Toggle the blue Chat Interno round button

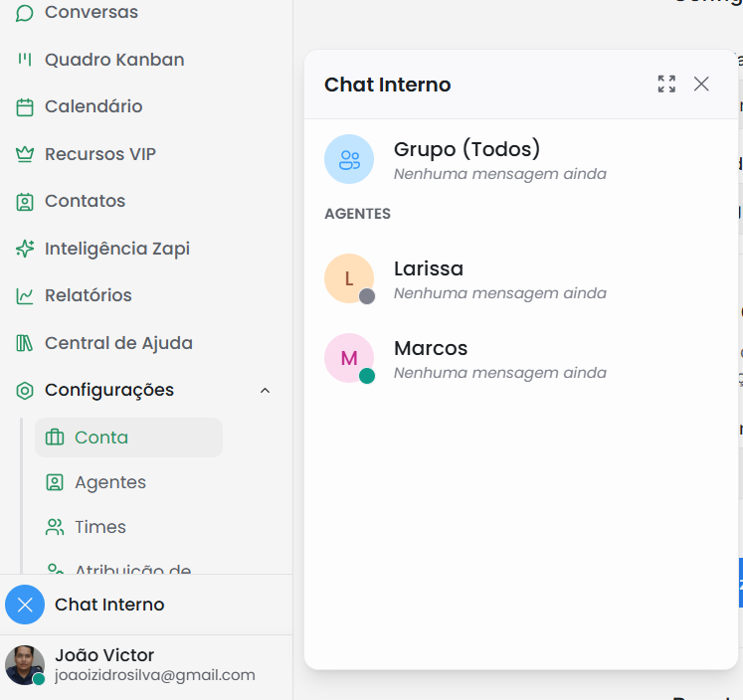(25, 605)
